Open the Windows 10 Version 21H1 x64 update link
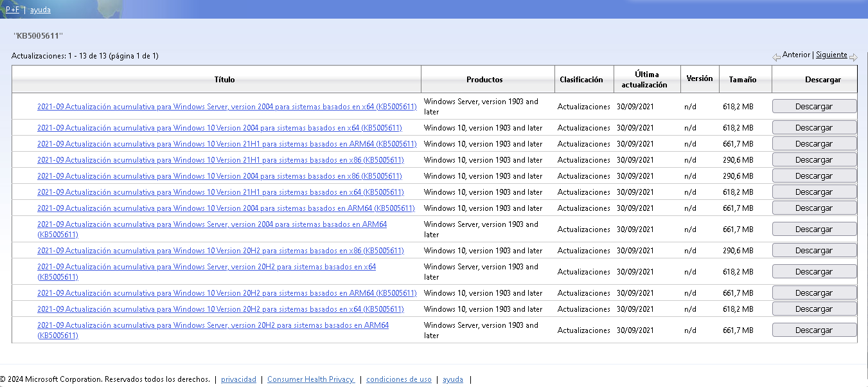This screenshot has width=868, height=387. click(x=220, y=192)
